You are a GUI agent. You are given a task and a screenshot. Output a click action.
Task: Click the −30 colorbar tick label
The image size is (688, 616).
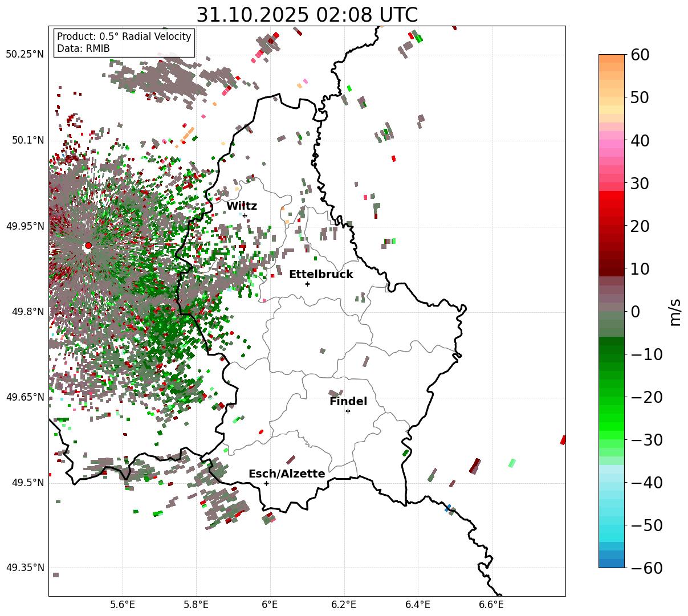pyautogui.click(x=646, y=439)
